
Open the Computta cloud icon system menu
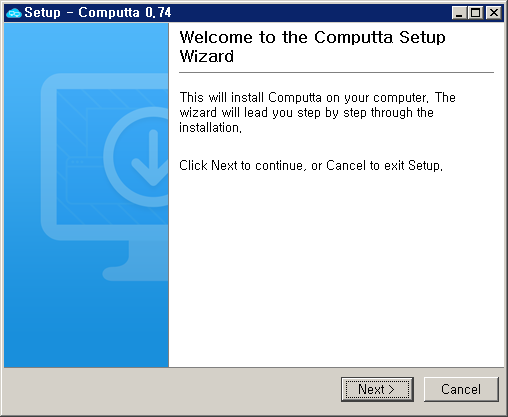click(14, 13)
